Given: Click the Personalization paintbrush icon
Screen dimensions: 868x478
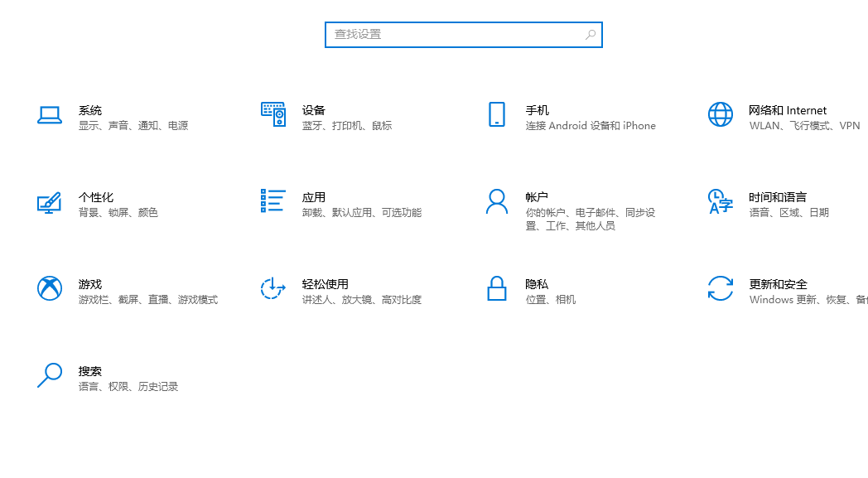Looking at the screenshot, I should (x=50, y=202).
